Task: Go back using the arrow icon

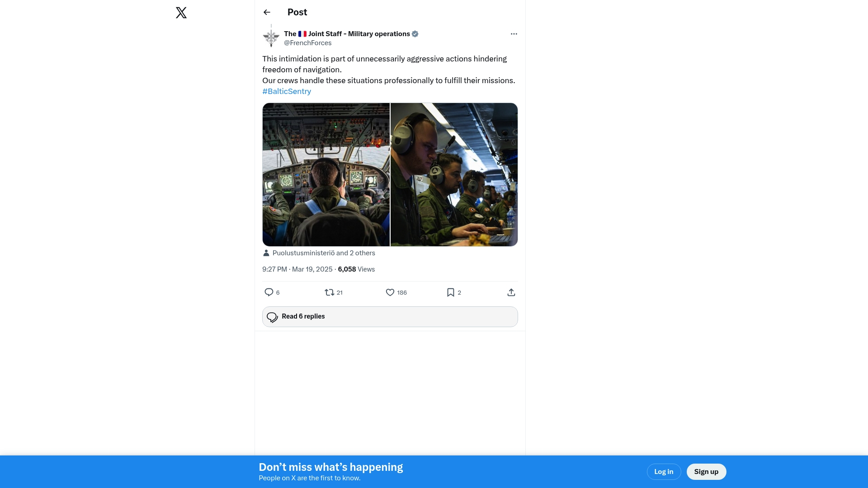Action: click(267, 12)
